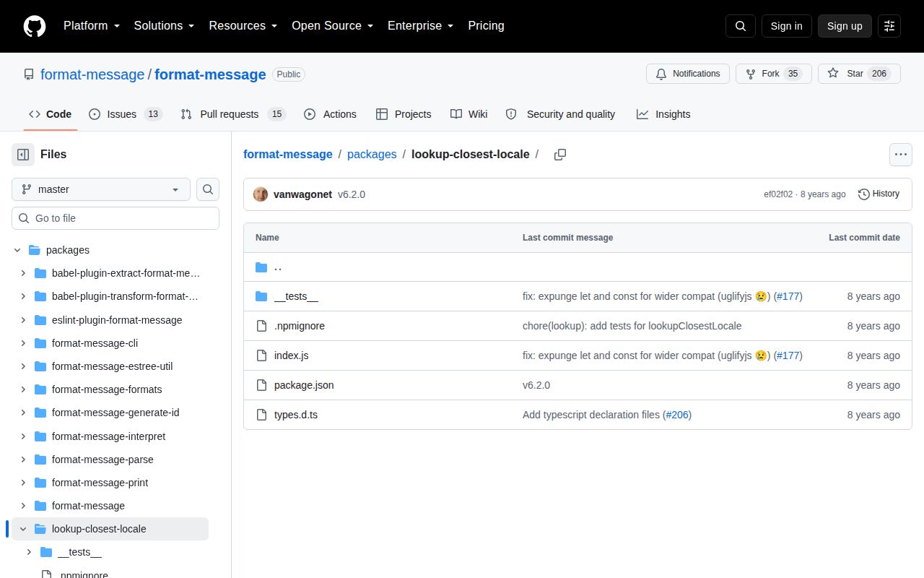Switch to the Projects tab
924x578 pixels.
(404, 114)
